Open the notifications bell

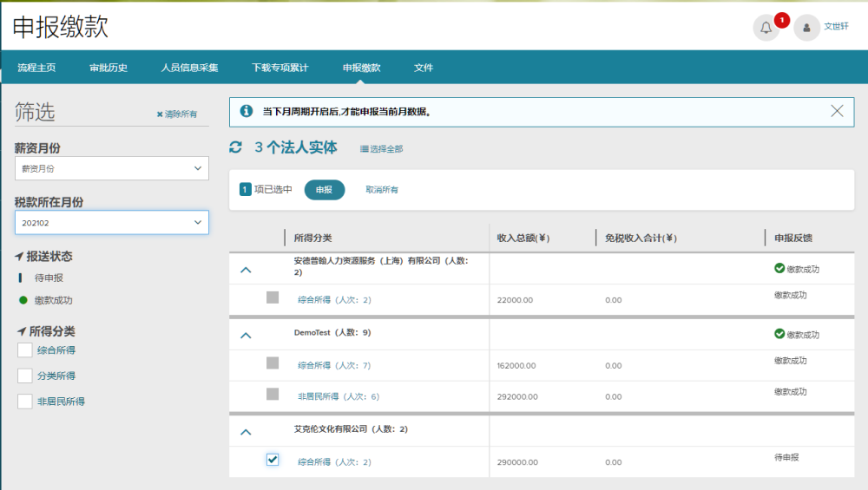pyautogui.click(x=766, y=28)
